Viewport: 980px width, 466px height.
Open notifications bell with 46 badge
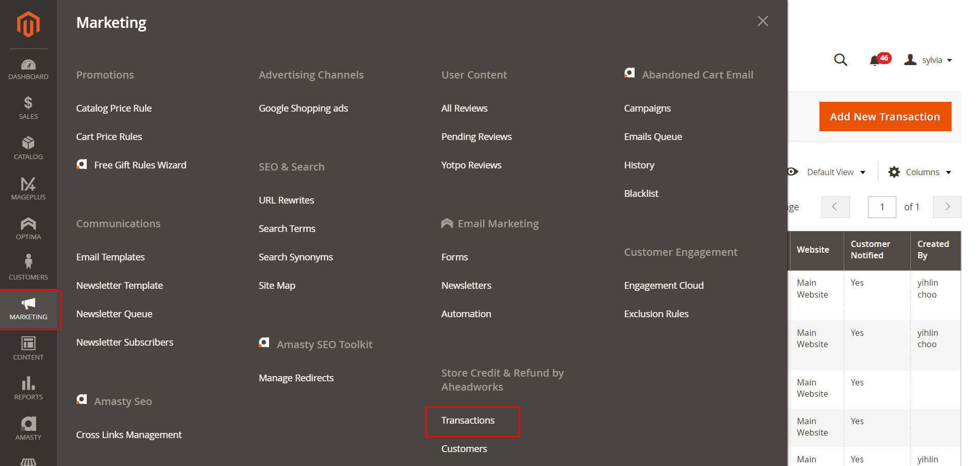click(x=880, y=60)
